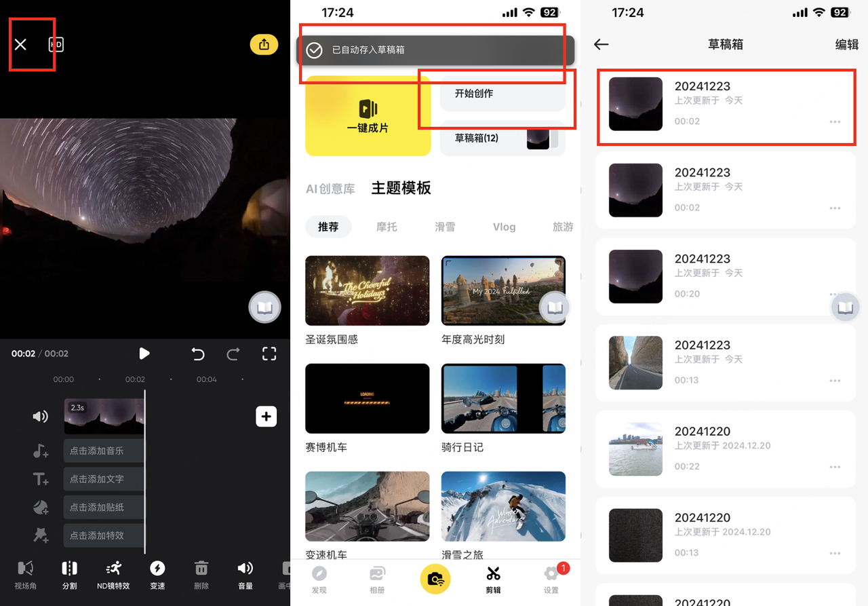The width and height of the screenshot is (868, 606).
Task: Tap the music note add icon
Action: pyautogui.click(x=40, y=451)
